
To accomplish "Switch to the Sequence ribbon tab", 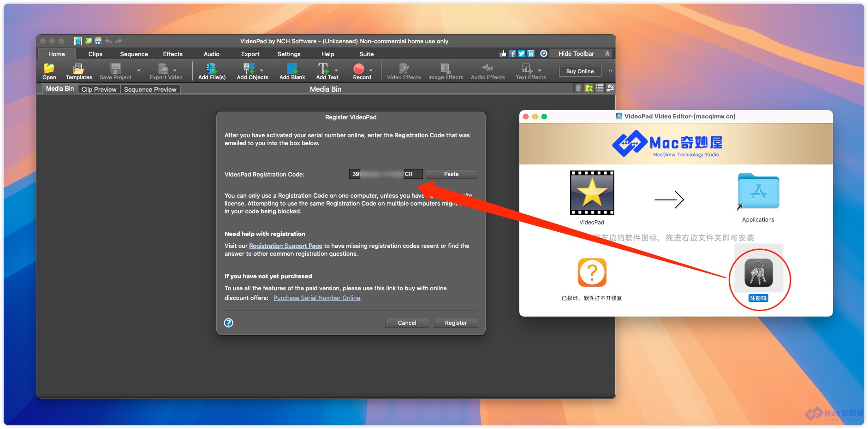I will [x=134, y=54].
